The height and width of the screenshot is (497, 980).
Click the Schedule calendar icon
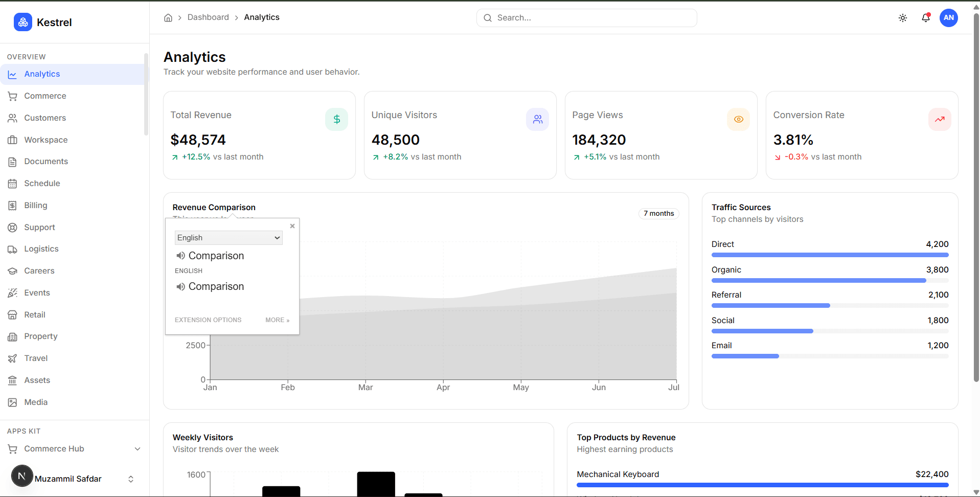12,184
